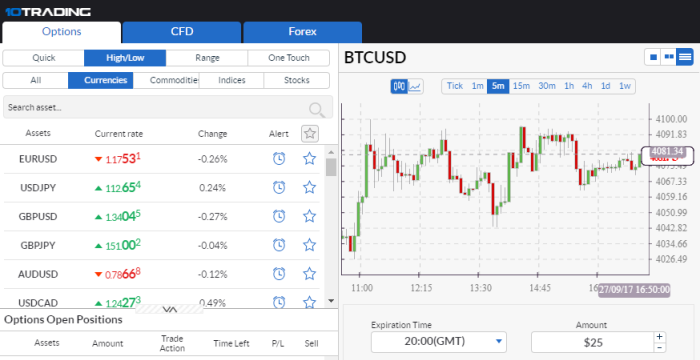Viewport: 700px width, 360px height.
Task: Click the search magnifier icon
Action: pyautogui.click(x=317, y=109)
